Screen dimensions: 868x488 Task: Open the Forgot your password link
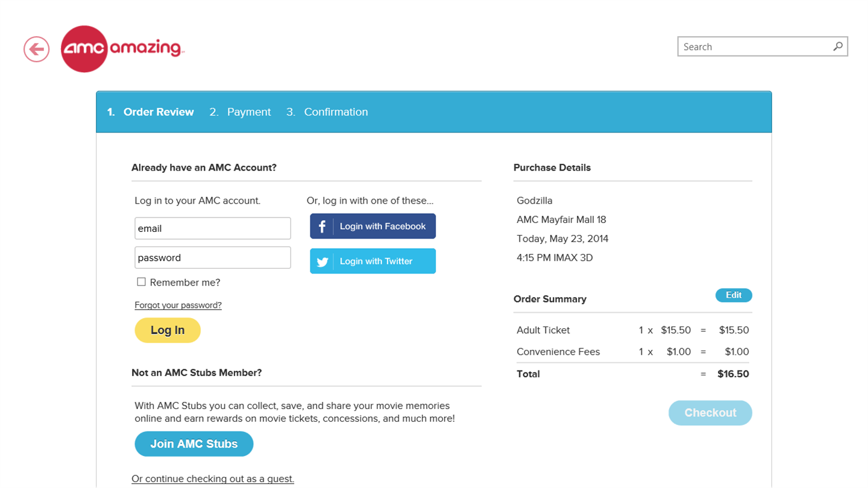(178, 305)
